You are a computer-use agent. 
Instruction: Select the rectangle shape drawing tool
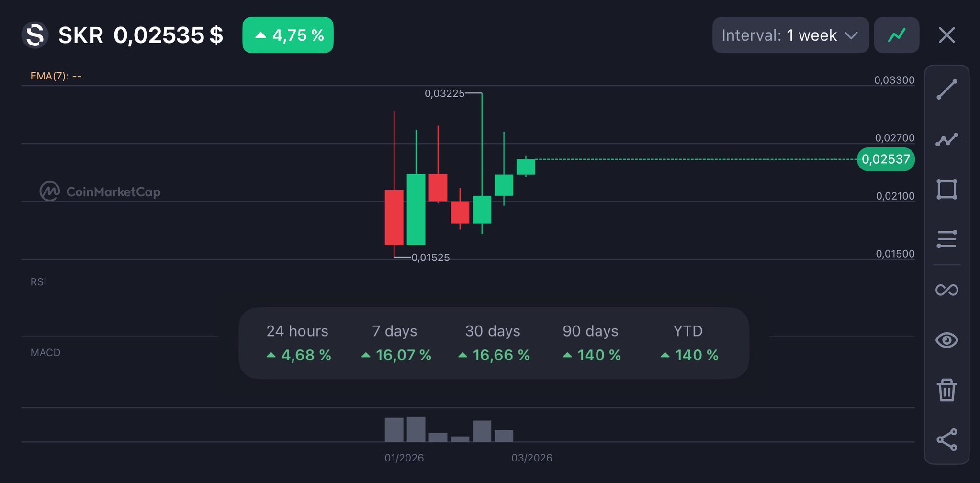click(x=946, y=189)
